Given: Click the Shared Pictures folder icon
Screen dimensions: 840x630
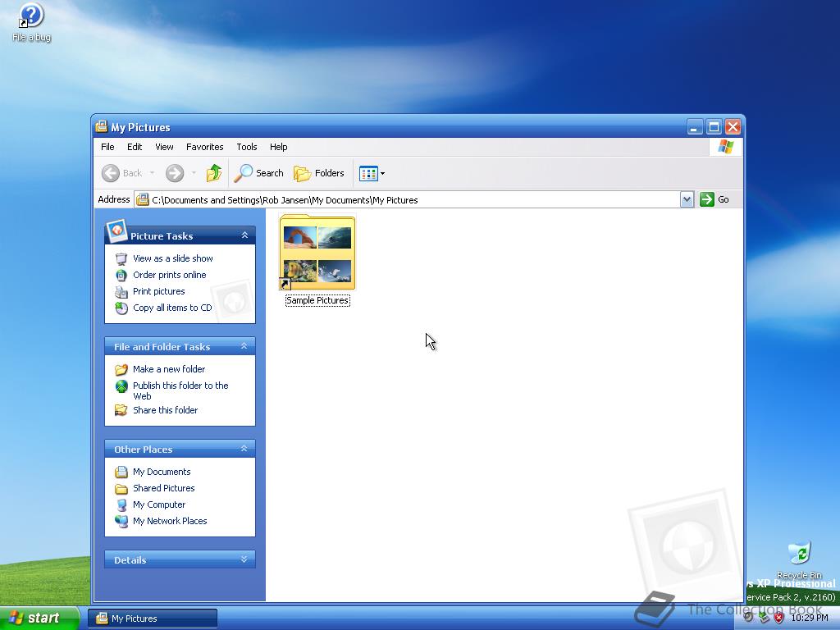Looking at the screenshot, I should 121,489.
